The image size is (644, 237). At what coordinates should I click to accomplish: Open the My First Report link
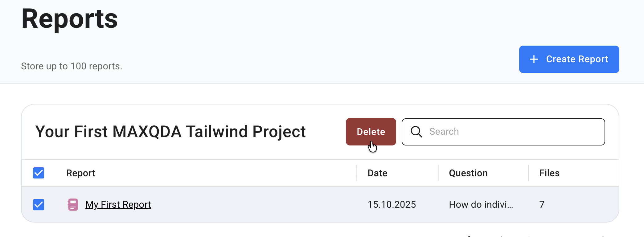(118, 204)
